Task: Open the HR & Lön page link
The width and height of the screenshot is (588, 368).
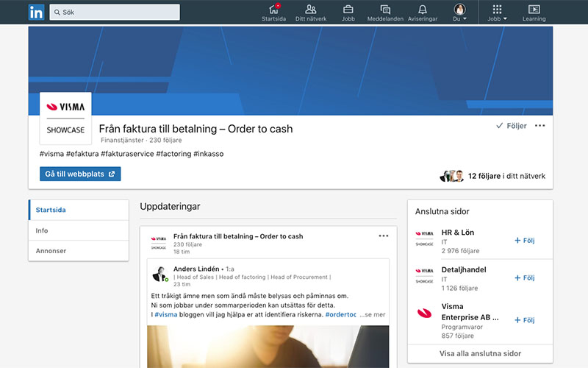Action: pyautogui.click(x=457, y=233)
